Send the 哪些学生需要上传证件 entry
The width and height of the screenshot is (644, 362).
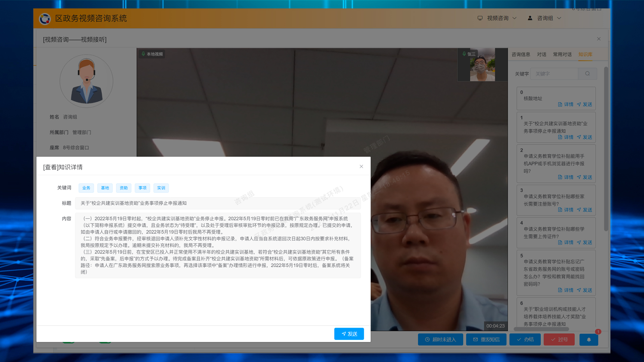[x=584, y=242]
